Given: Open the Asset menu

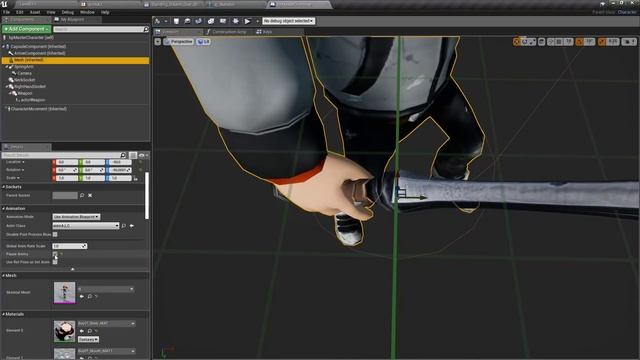Looking at the screenshot, I should tap(35, 12).
